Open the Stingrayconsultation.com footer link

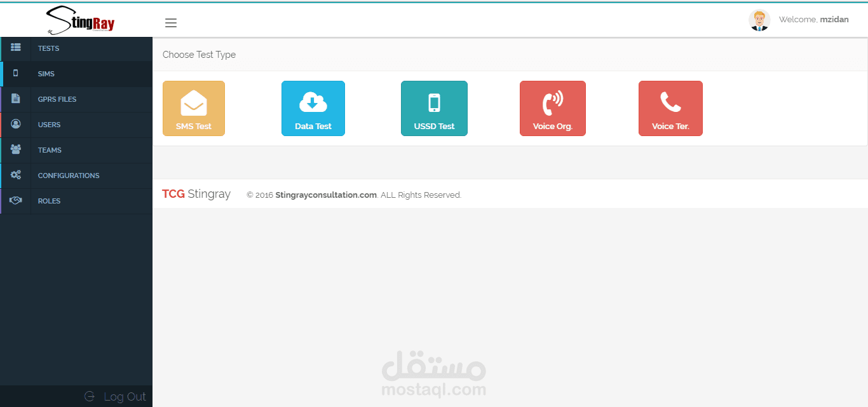325,195
